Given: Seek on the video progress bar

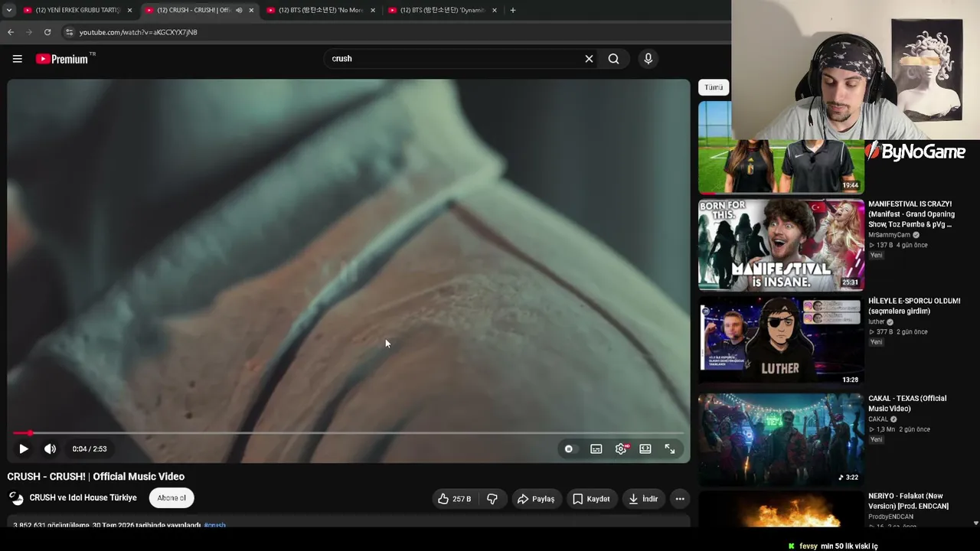Looking at the screenshot, I should tap(348, 433).
